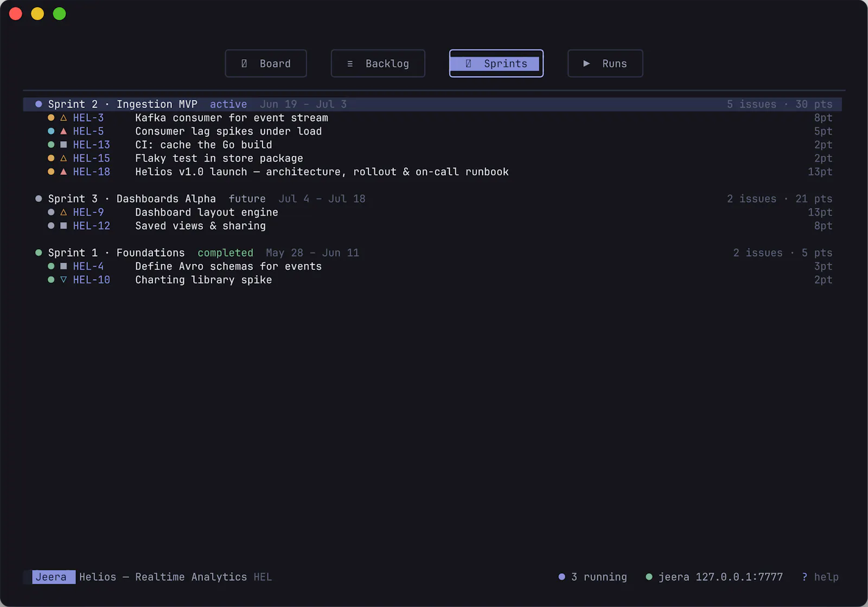
Task: Switch to the Backlog tab
Action: tap(378, 64)
